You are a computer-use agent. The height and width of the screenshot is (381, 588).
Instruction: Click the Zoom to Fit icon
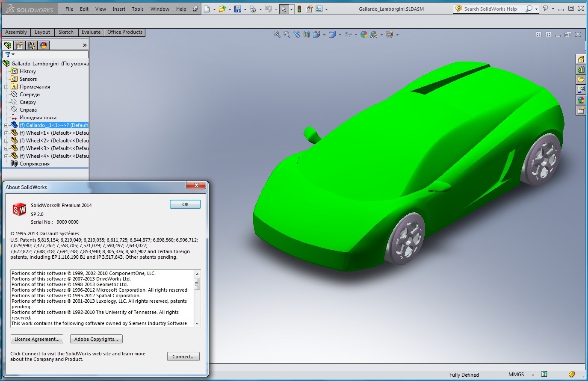point(277,35)
